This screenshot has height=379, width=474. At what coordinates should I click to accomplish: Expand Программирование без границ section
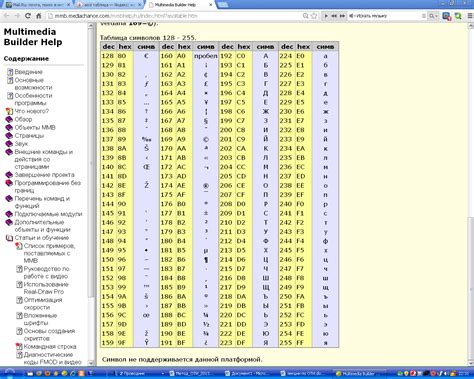[9, 183]
